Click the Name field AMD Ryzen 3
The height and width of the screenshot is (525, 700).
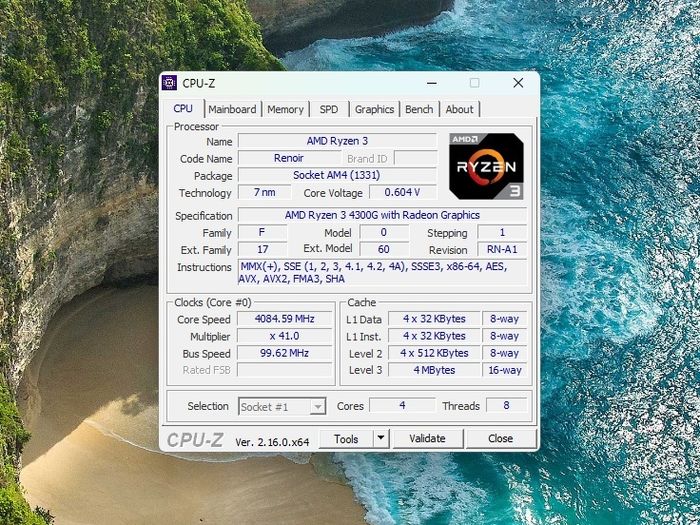coord(337,141)
